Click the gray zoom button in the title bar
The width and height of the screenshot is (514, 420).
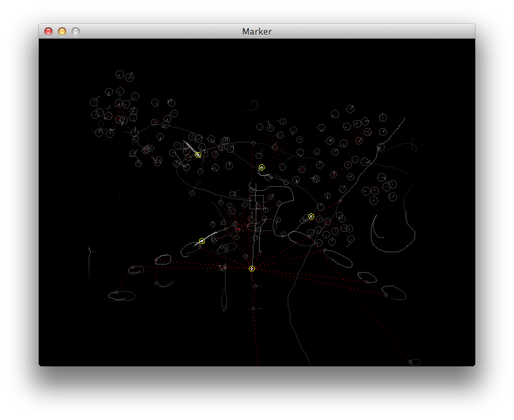[76, 31]
